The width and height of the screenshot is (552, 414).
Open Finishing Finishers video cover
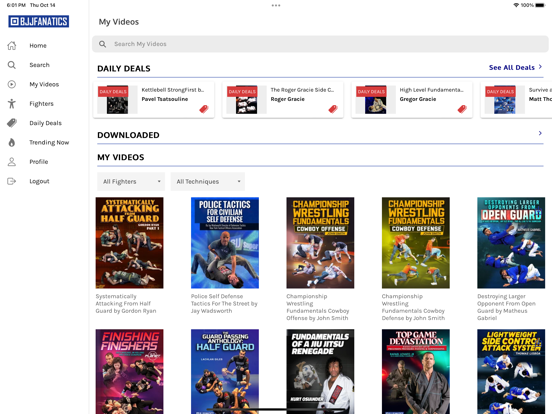(130, 371)
